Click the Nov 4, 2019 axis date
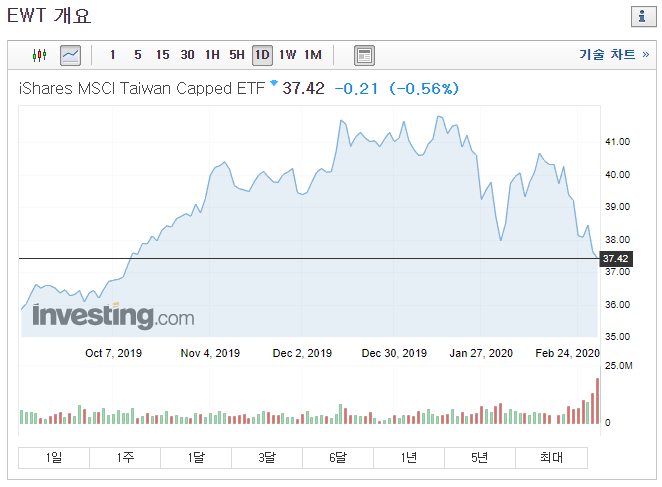This screenshot has width=662, height=487. (210, 353)
